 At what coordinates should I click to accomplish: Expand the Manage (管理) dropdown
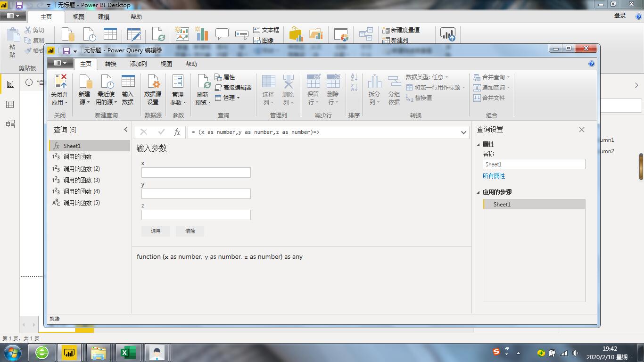[x=227, y=98]
